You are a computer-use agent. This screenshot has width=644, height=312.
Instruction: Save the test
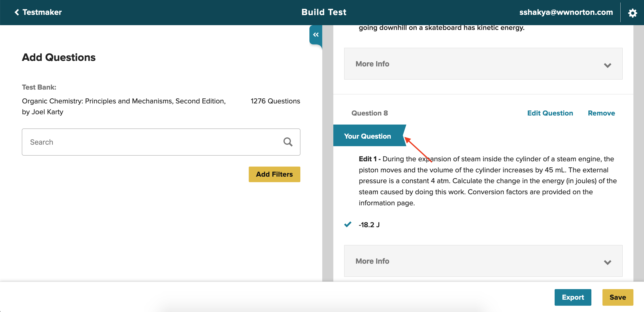click(x=617, y=297)
